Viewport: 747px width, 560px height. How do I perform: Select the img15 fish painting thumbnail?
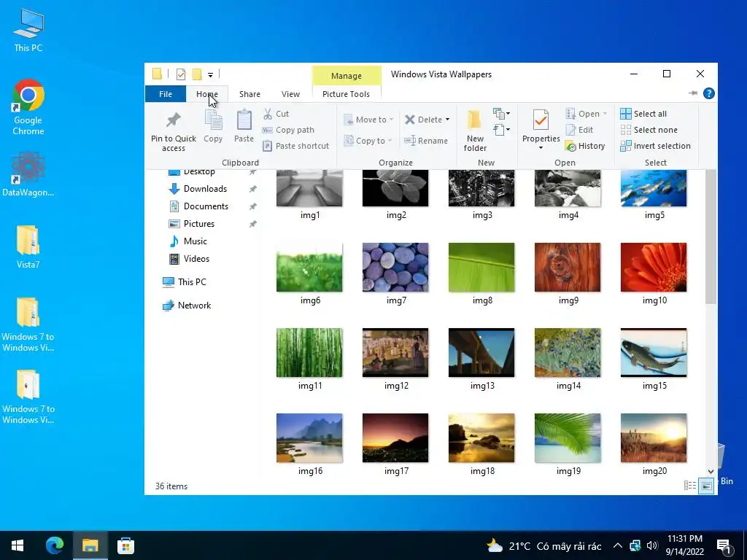tap(654, 352)
